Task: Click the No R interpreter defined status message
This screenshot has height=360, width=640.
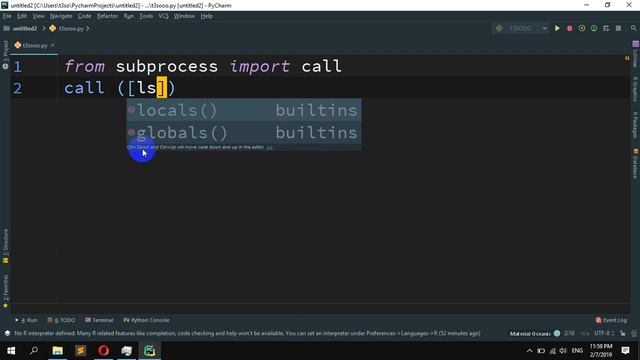Action: click(247, 333)
